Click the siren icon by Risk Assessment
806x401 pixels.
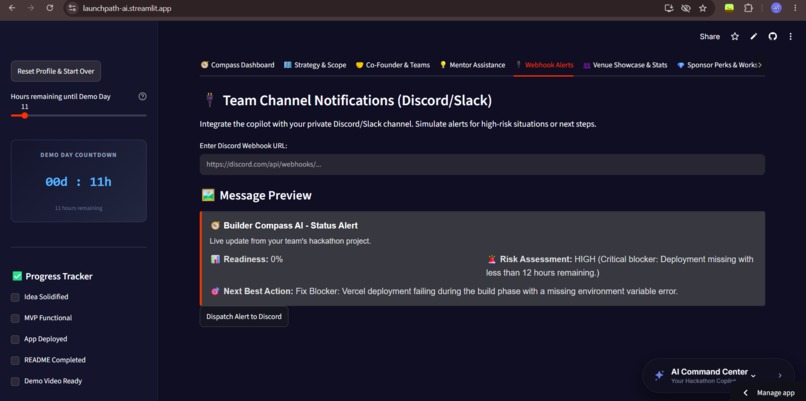(x=492, y=259)
